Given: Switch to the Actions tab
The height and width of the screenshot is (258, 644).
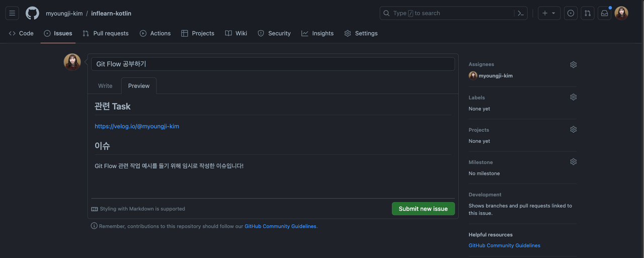Looking at the screenshot, I should tap(155, 33).
